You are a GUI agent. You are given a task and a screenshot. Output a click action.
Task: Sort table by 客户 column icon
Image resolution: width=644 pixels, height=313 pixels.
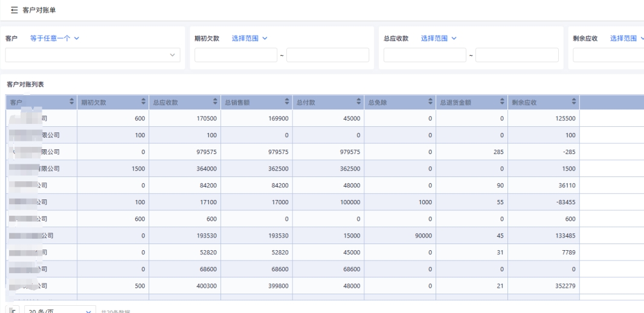click(x=72, y=102)
